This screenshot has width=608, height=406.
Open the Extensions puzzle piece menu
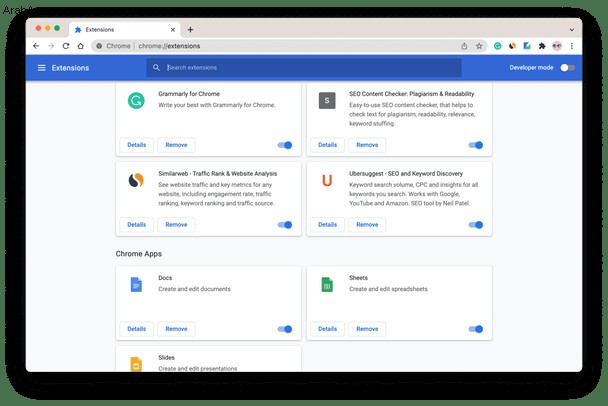tap(542, 46)
